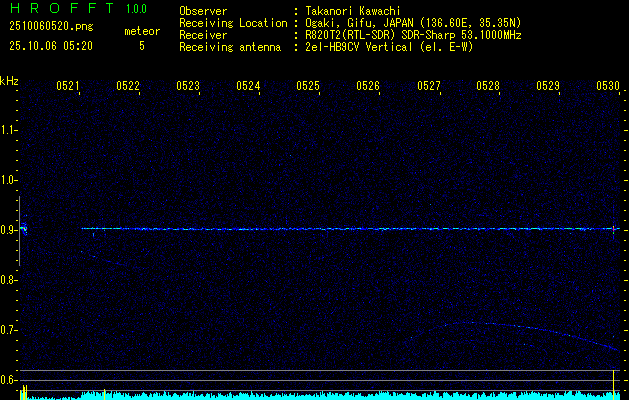Click the meteor count label
This screenshot has height=400, width=629.
(141, 31)
